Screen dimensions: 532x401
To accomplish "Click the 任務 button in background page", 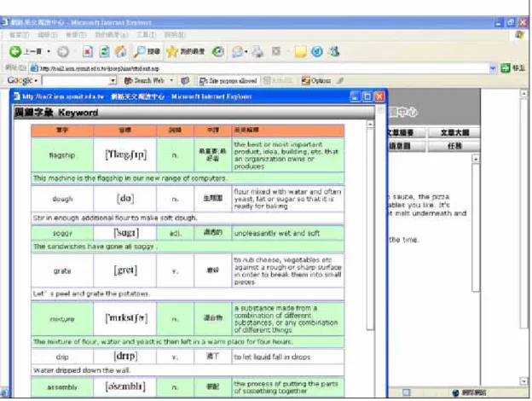I will [454, 146].
